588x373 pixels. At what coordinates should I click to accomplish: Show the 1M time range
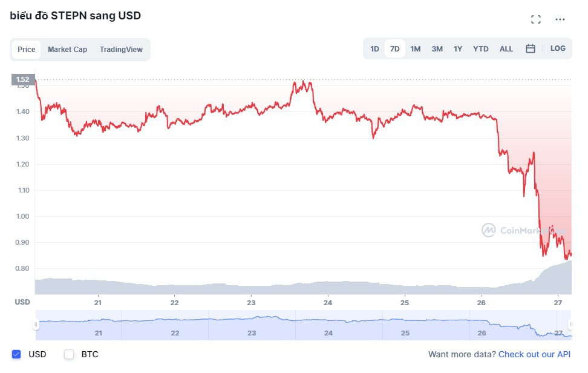pos(416,49)
